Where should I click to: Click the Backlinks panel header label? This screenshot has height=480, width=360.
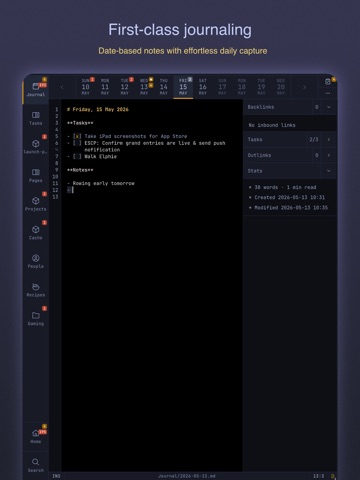[x=261, y=107]
